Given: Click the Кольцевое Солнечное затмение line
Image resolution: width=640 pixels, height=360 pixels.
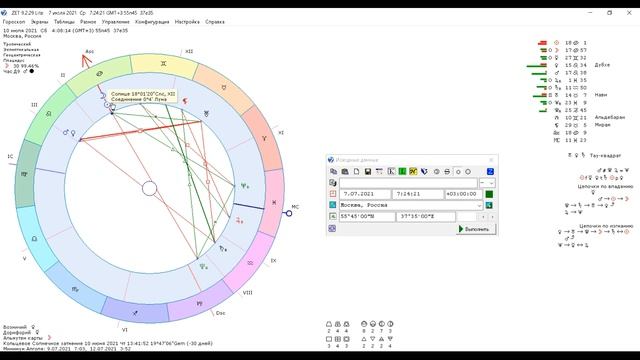Looking at the screenshot, I should click(x=108, y=343).
